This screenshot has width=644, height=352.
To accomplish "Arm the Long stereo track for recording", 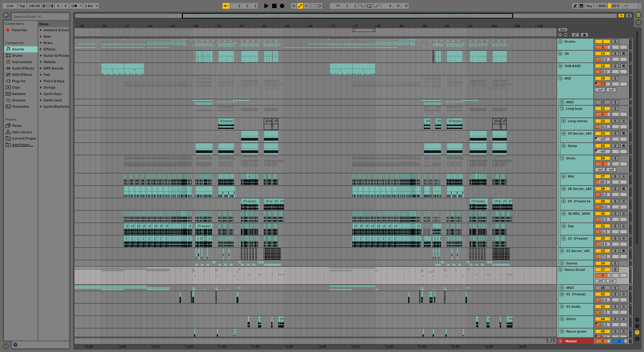I will 624,121.
